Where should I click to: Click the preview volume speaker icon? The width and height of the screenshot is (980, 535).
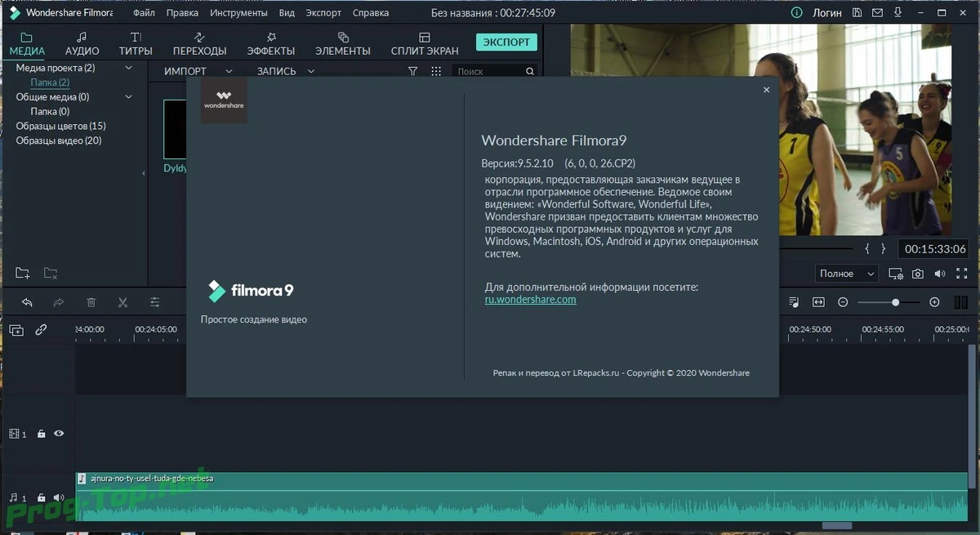point(940,274)
